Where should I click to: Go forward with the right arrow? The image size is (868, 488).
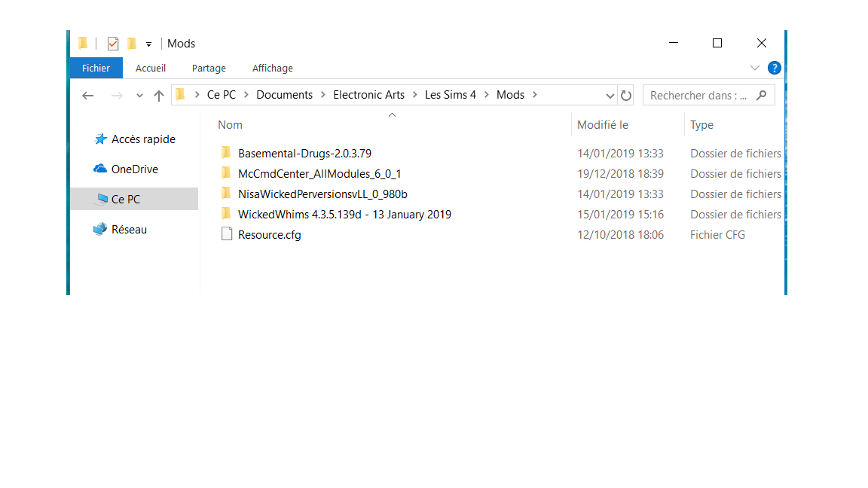pyautogui.click(x=117, y=96)
